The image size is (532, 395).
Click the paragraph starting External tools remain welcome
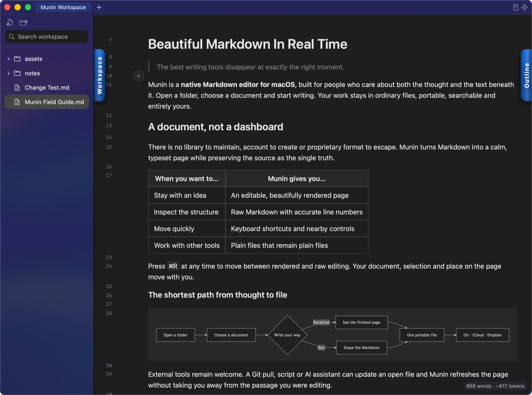(x=328, y=380)
